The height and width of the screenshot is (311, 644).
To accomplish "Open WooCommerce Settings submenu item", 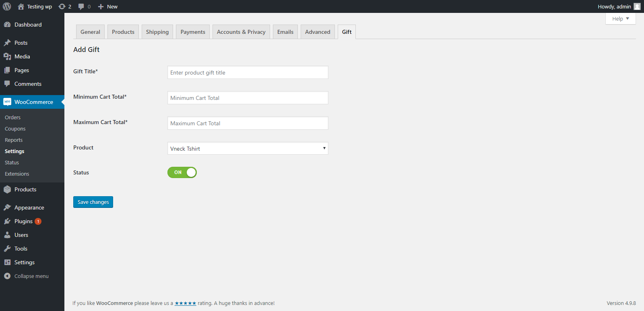I will [14, 151].
